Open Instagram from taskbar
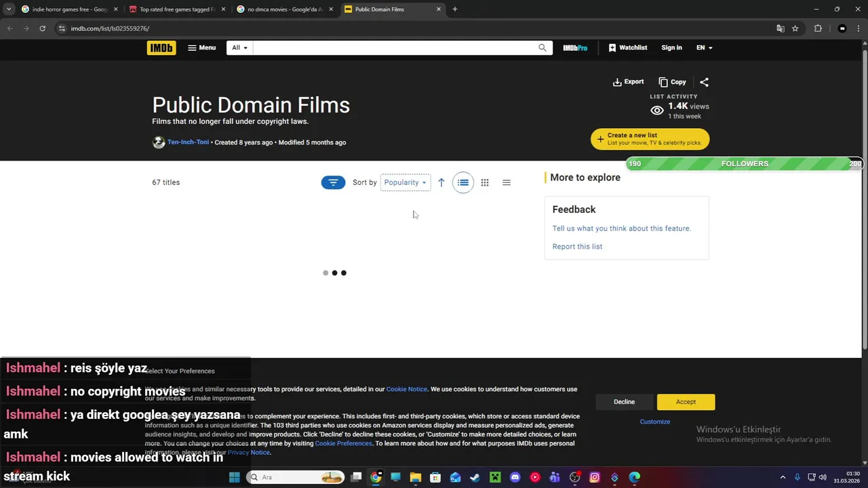The width and height of the screenshot is (868, 488). (595, 477)
